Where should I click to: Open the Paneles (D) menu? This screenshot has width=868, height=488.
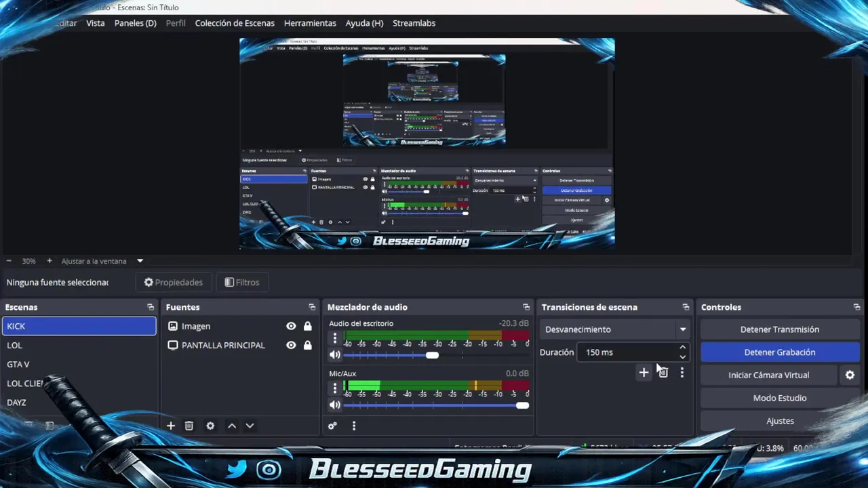coord(136,23)
